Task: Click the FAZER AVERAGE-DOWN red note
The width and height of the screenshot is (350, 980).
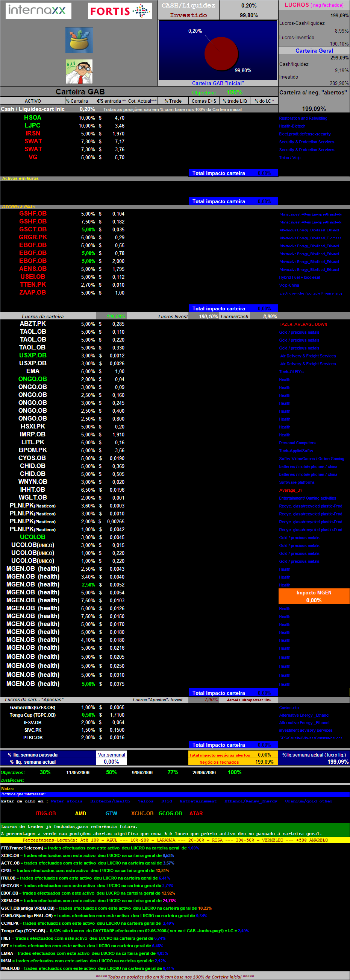Action: click(x=303, y=325)
